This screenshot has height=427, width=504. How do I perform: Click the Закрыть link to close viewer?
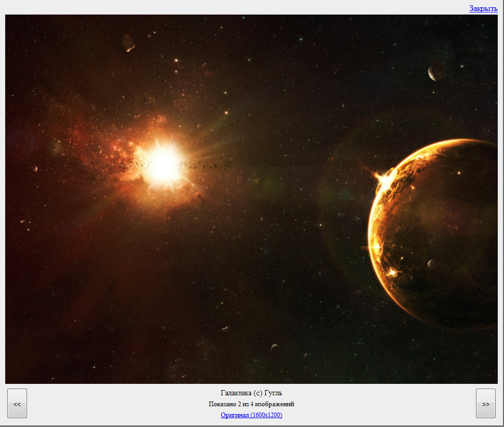(x=483, y=8)
